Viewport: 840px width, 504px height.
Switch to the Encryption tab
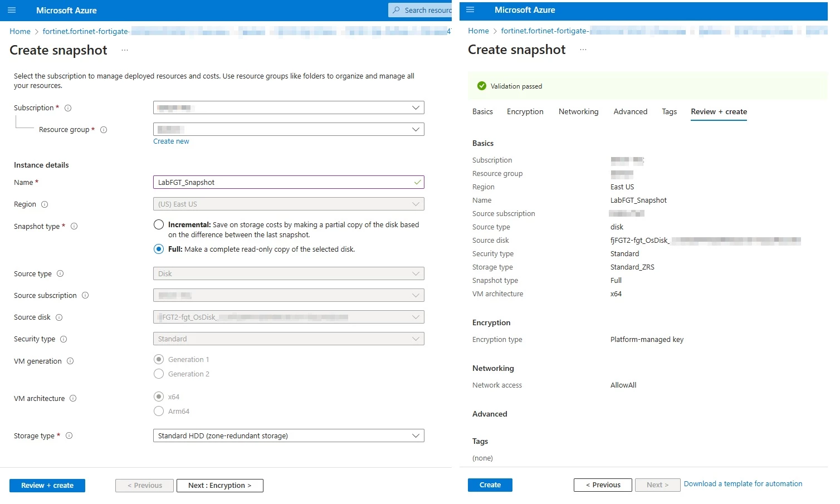tap(525, 111)
